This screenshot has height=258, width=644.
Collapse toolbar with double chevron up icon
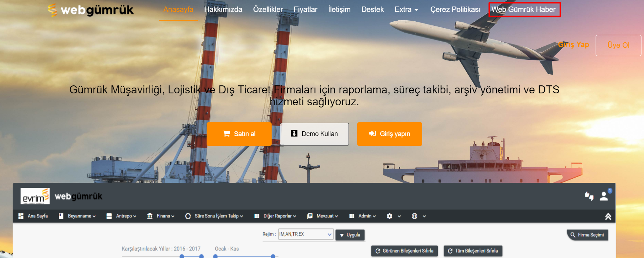pyautogui.click(x=608, y=216)
